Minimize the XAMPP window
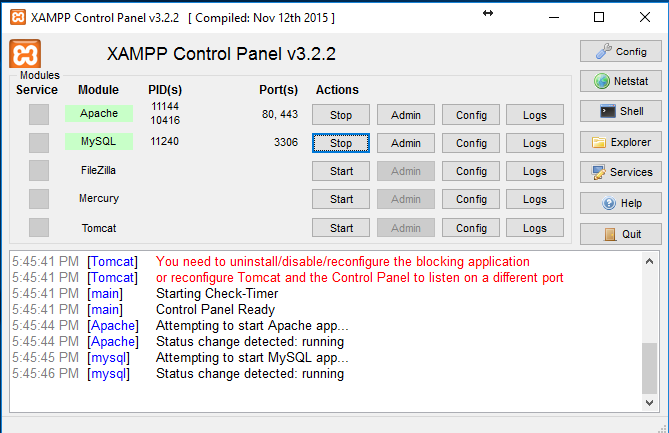The height and width of the screenshot is (433, 669). coord(554,17)
